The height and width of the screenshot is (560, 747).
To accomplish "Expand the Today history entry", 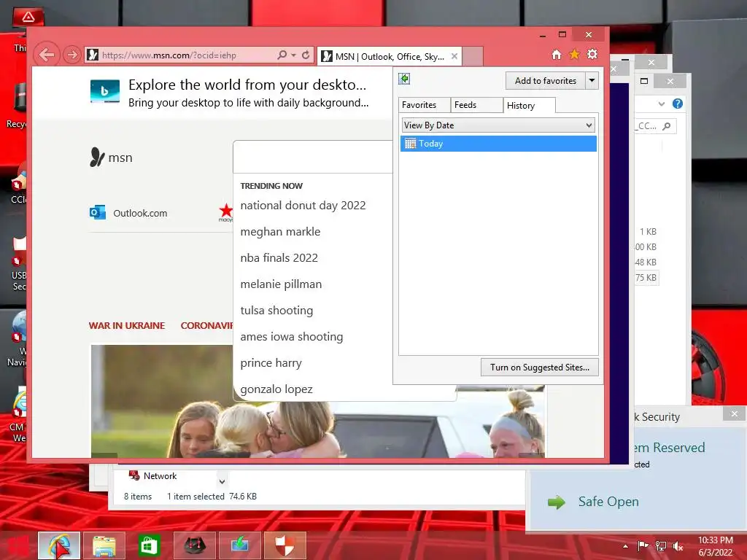I will tap(498, 144).
